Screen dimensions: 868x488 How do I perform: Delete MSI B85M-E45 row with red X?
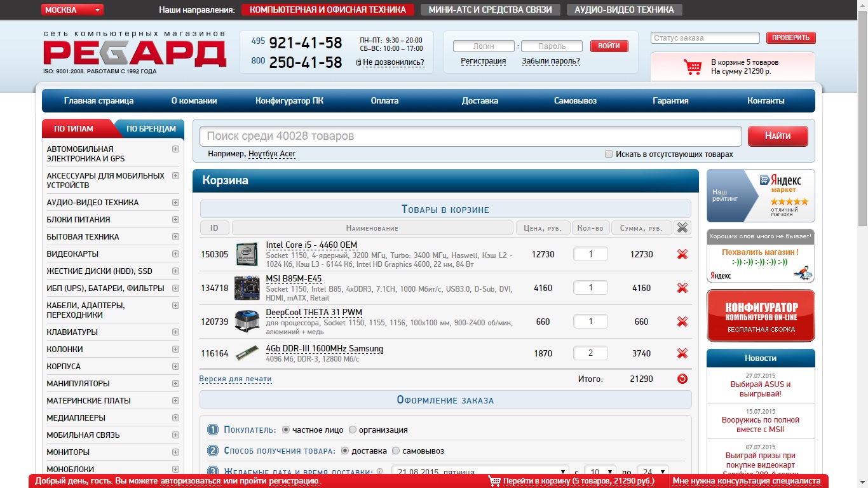coord(682,288)
